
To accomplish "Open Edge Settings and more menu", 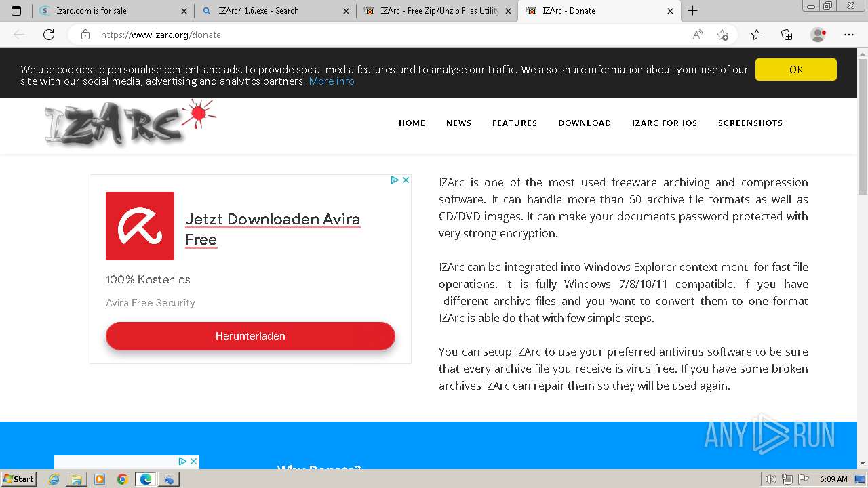I will 849,35.
